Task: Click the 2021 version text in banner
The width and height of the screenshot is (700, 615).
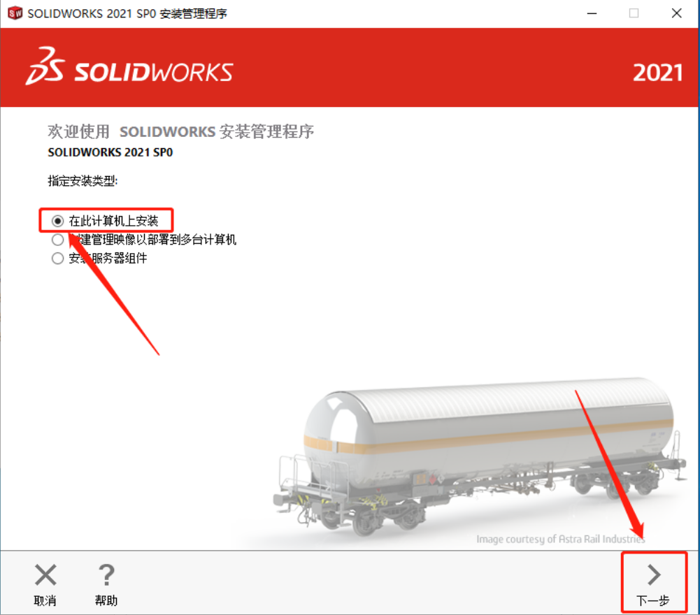Action: (x=657, y=72)
